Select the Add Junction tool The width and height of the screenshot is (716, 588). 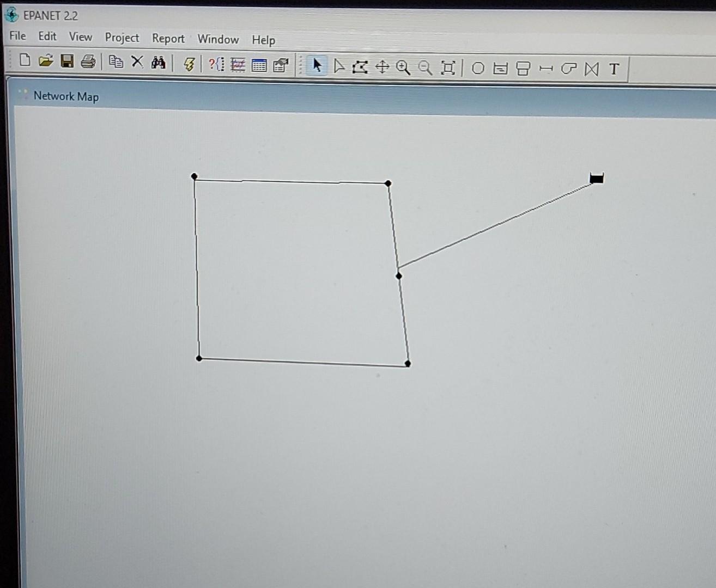click(478, 69)
